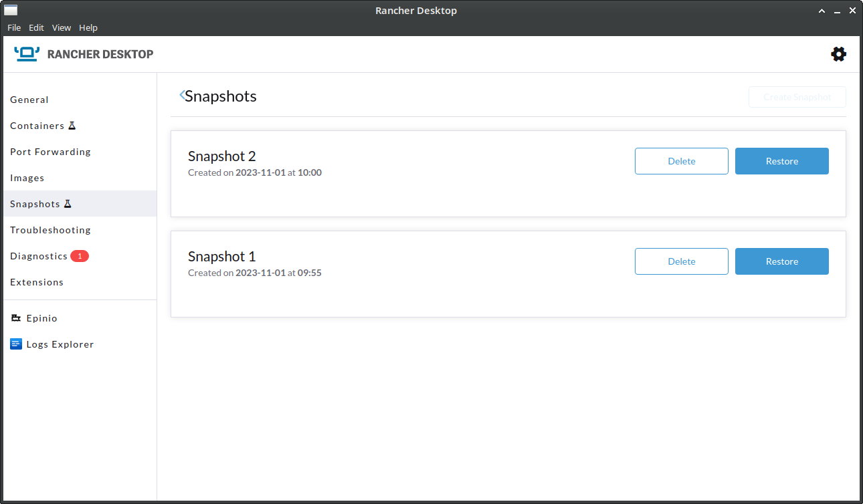This screenshot has height=504, width=863.
Task: Go to the General page
Action: pyautogui.click(x=80, y=100)
